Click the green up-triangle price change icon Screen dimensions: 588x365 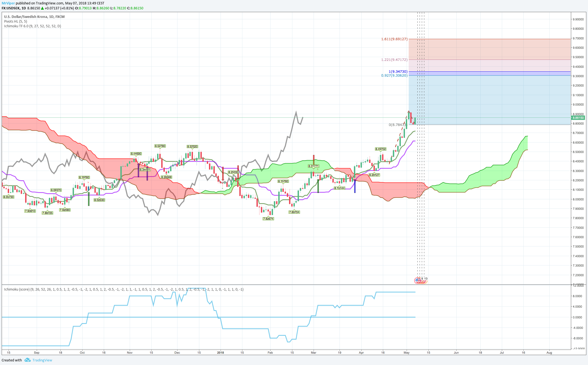pyautogui.click(x=43, y=8)
